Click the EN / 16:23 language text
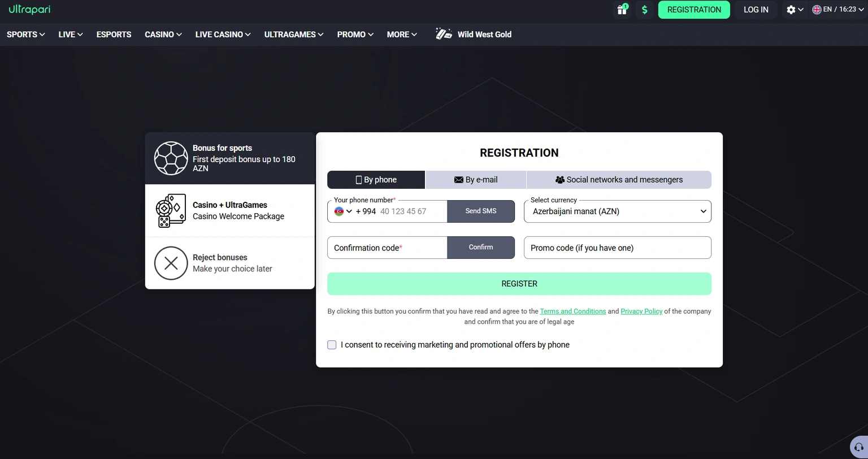Screen dimensions: 868x459 pos(840,10)
